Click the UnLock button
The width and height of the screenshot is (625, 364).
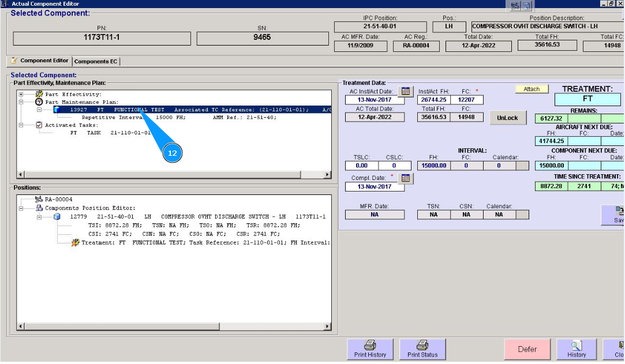coord(507,118)
